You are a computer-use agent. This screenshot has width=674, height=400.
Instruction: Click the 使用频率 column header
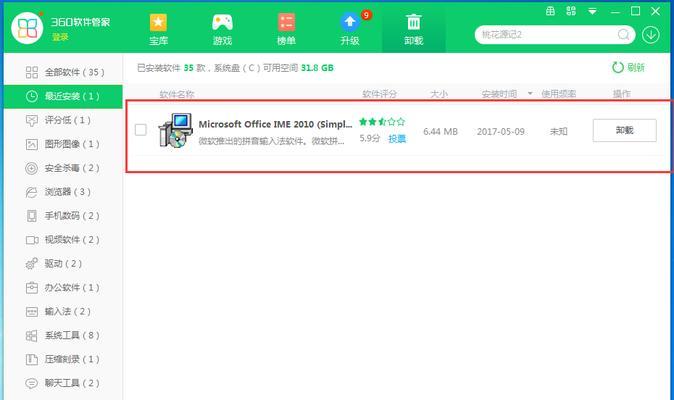pyautogui.click(x=558, y=94)
